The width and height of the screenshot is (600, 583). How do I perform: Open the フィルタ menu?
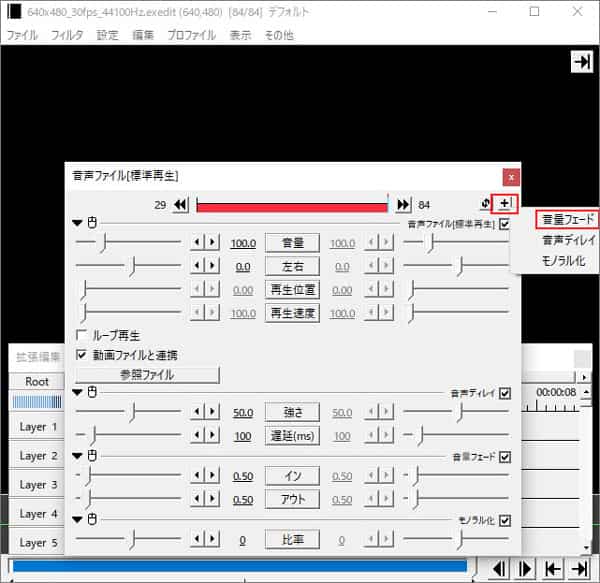(67, 35)
